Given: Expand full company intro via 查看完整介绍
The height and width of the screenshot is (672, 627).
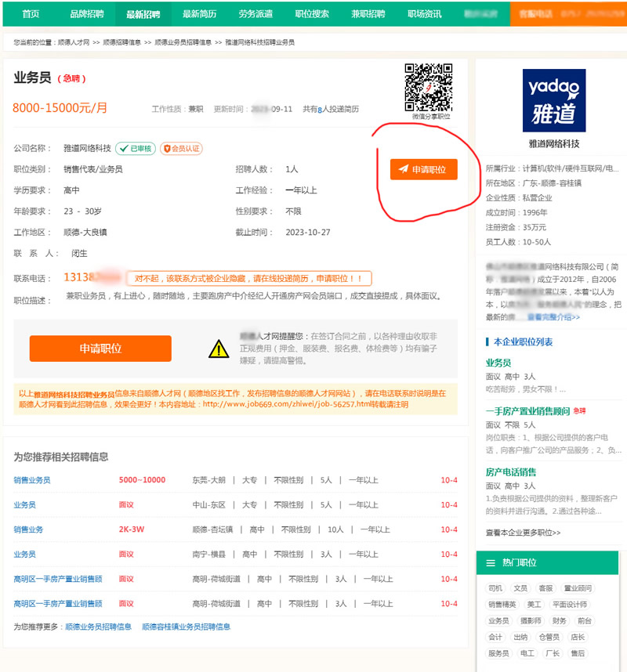Looking at the screenshot, I should click(x=553, y=317).
